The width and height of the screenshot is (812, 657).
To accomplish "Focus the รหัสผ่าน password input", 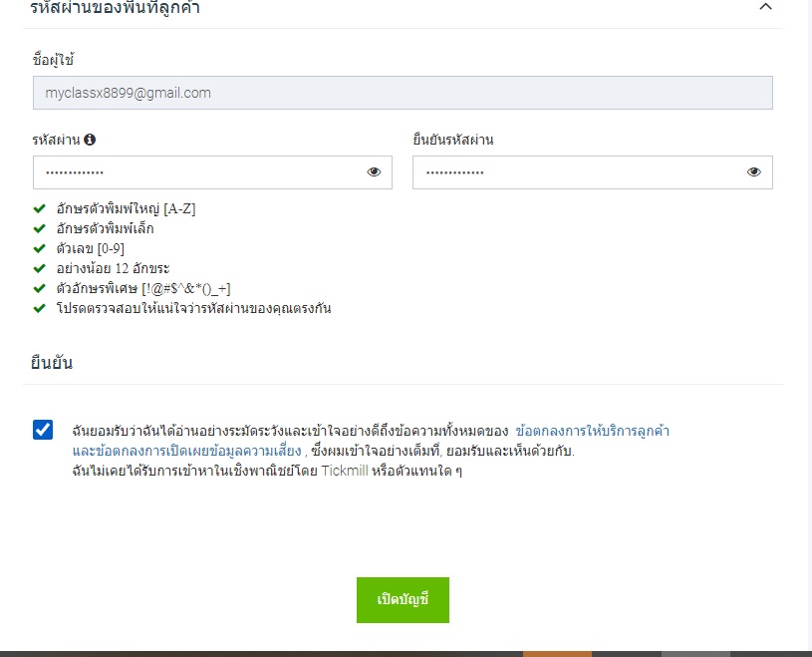I will click(x=199, y=172).
